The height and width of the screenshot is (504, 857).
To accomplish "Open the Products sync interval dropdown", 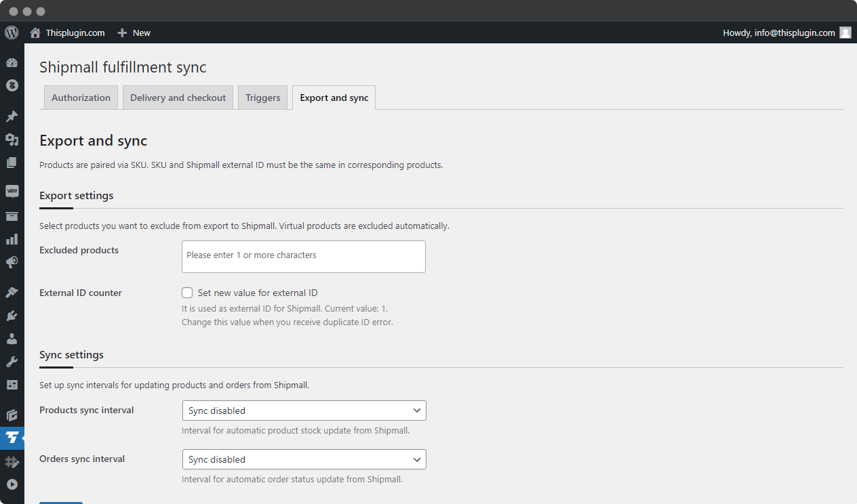I will [x=304, y=411].
